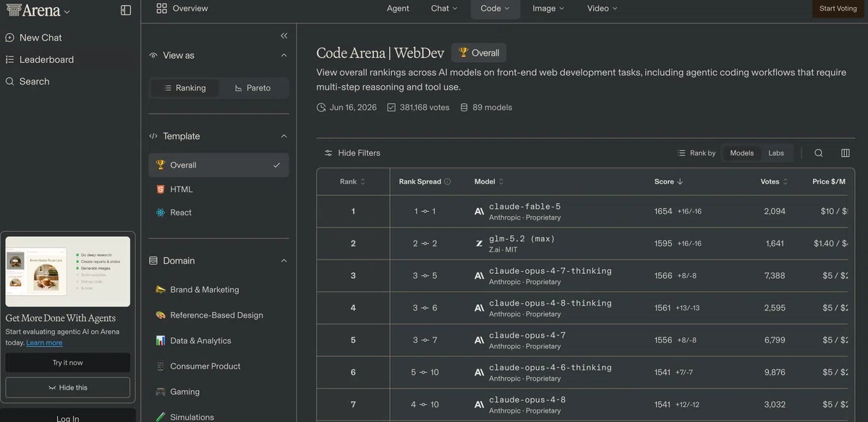Click the Rank by list icon
This screenshot has width=868, height=422.
681,153
